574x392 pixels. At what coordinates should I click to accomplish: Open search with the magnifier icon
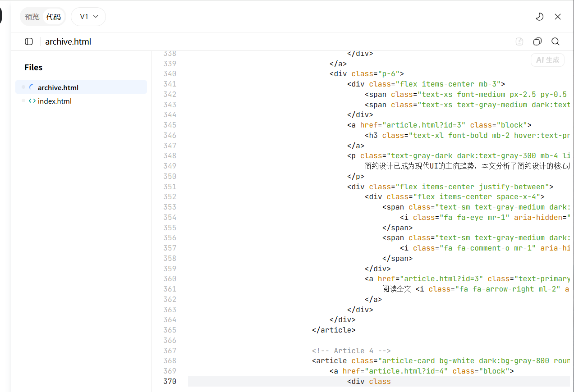[556, 41]
